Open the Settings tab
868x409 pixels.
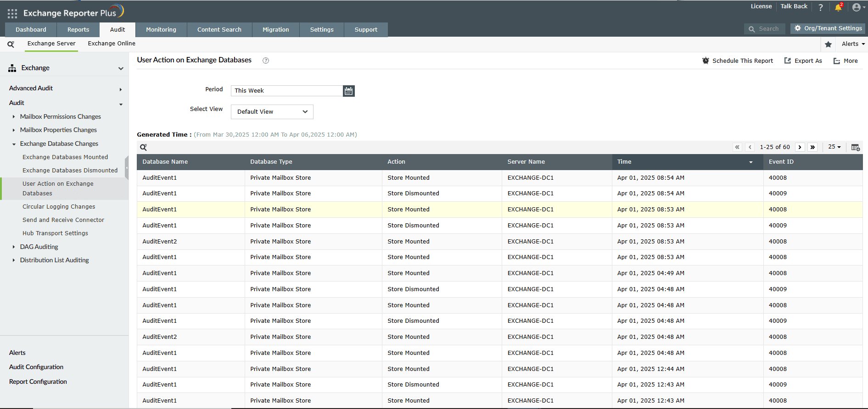tap(322, 30)
